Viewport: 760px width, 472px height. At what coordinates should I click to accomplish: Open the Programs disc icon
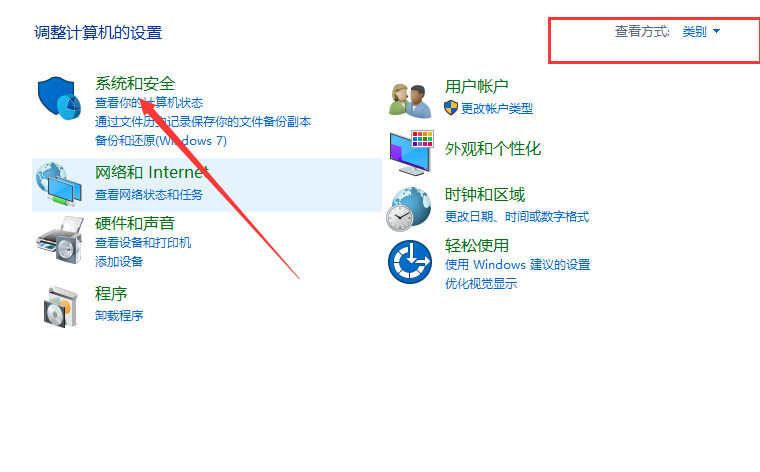click(x=60, y=307)
